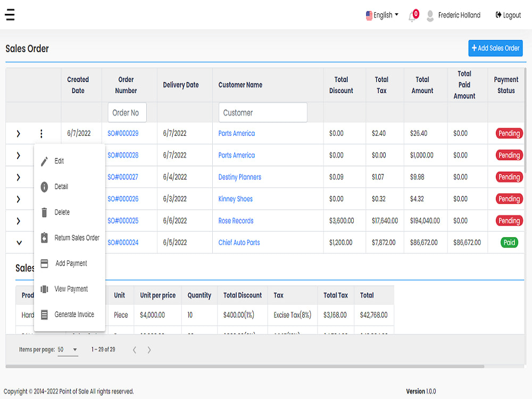Screen dimensions: 532x399
Task: Click the $86,672.00 total paid amount cell
Action: 467,243
